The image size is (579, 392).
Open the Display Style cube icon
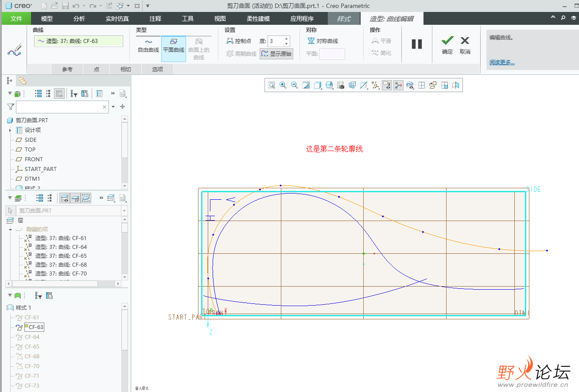(317, 85)
